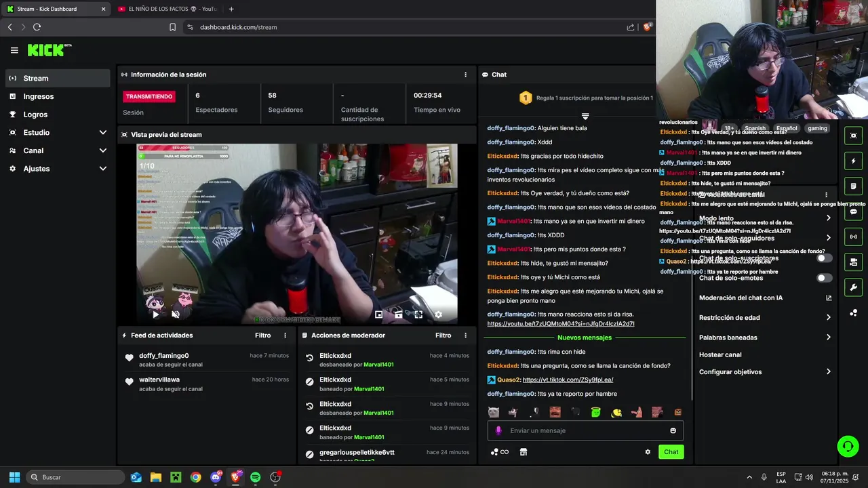Switch stream preview to theater mode
868x488 pixels.
[399, 314]
